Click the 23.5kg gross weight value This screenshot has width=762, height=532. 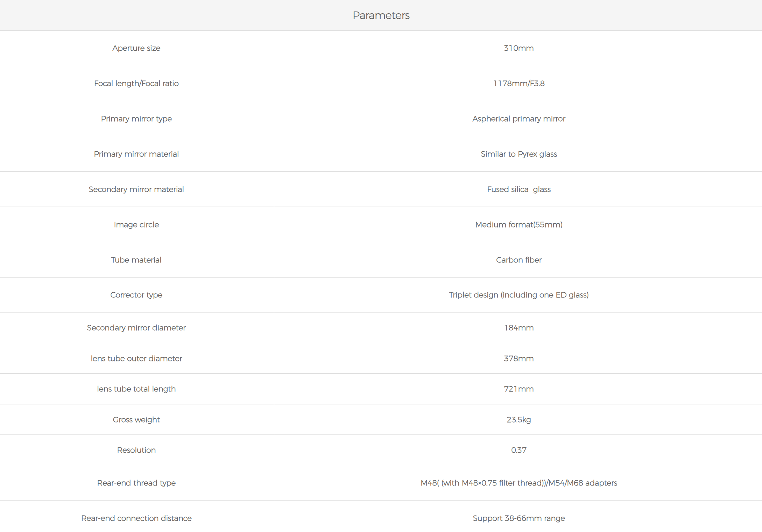(518, 420)
